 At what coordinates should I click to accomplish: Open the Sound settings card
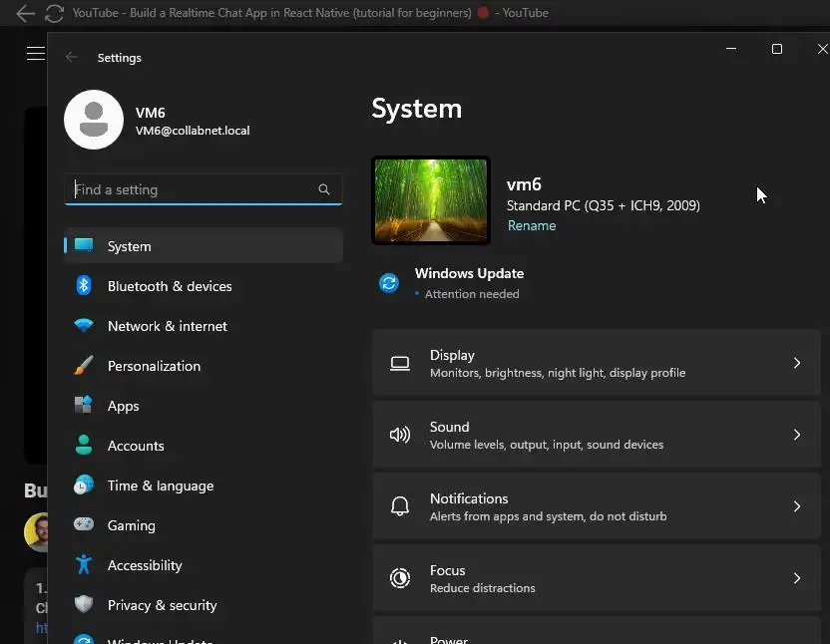point(596,435)
